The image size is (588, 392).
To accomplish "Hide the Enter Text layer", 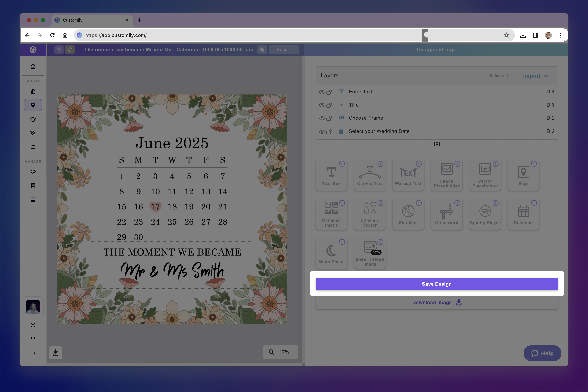I will [322, 92].
